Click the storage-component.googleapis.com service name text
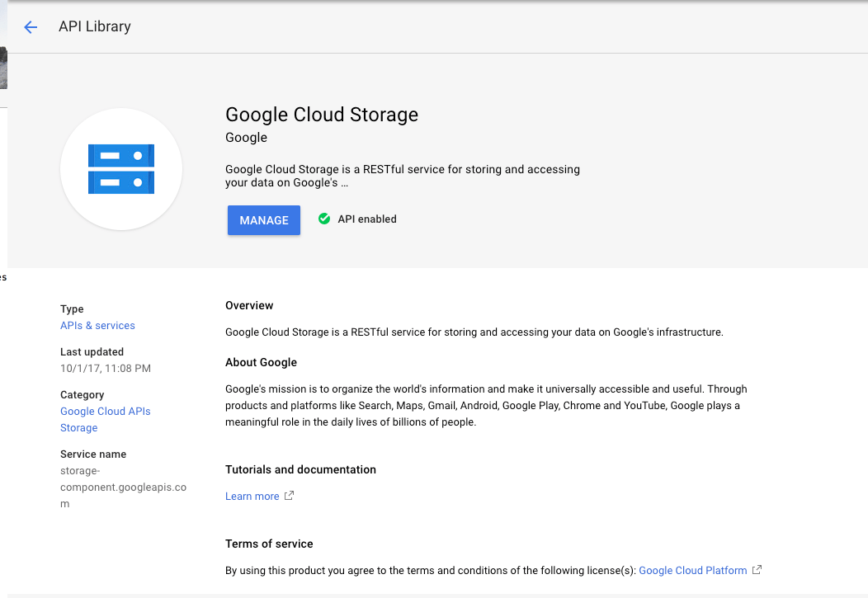The image size is (868, 598). (x=123, y=487)
